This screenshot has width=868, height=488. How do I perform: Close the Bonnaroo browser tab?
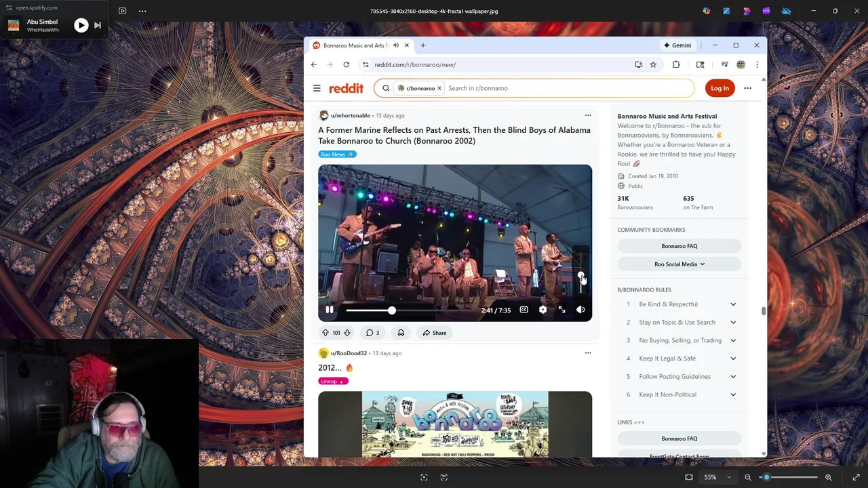pyautogui.click(x=407, y=45)
